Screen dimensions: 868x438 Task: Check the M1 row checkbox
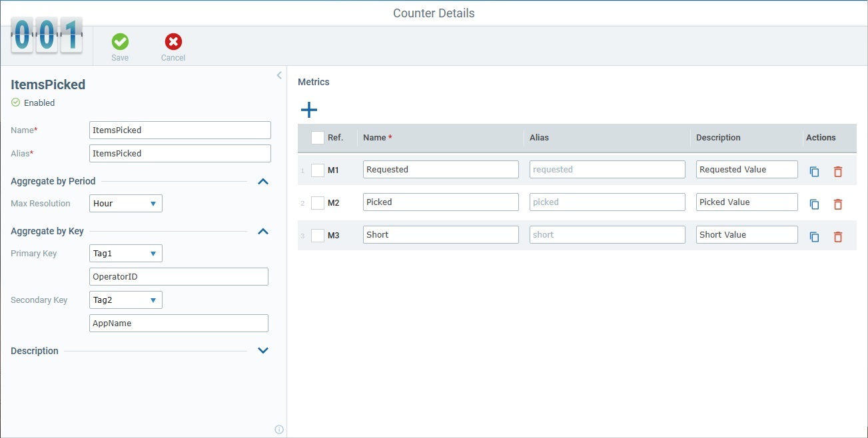click(318, 170)
